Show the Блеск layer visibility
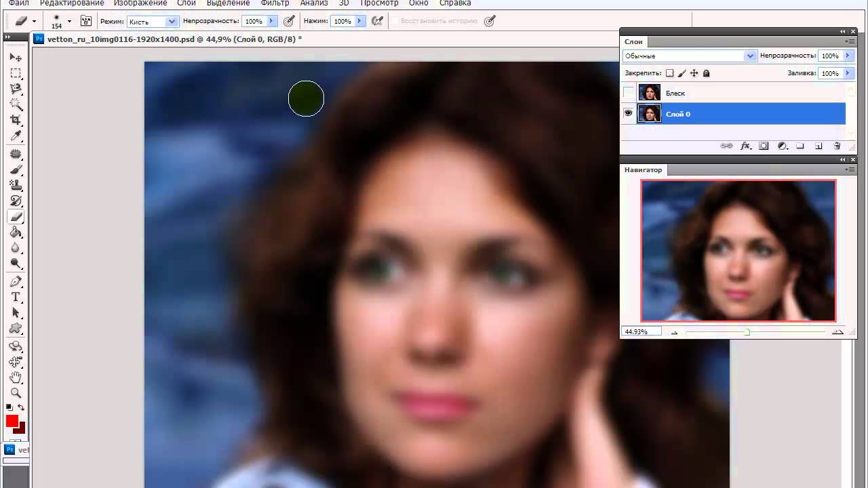This screenshot has width=868, height=488. pyautogui.click(x=629, y=93)
